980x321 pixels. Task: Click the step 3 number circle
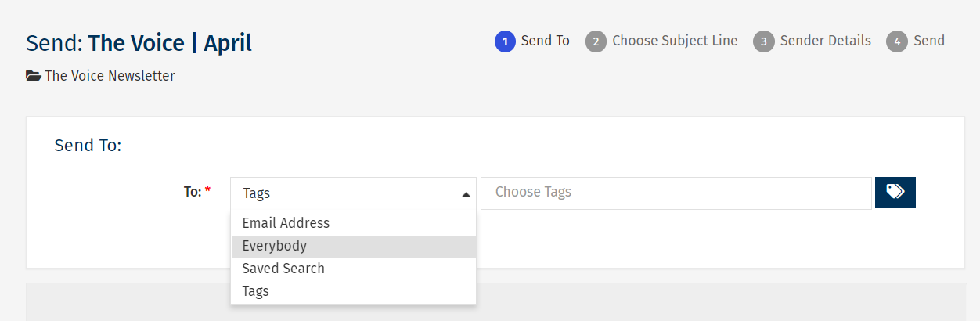[764, 41]
